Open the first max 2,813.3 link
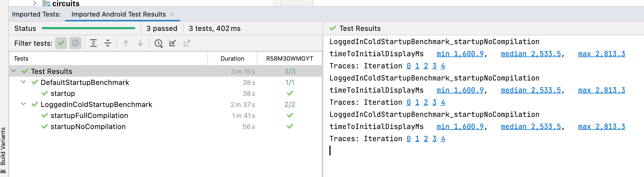 point(601,54)
